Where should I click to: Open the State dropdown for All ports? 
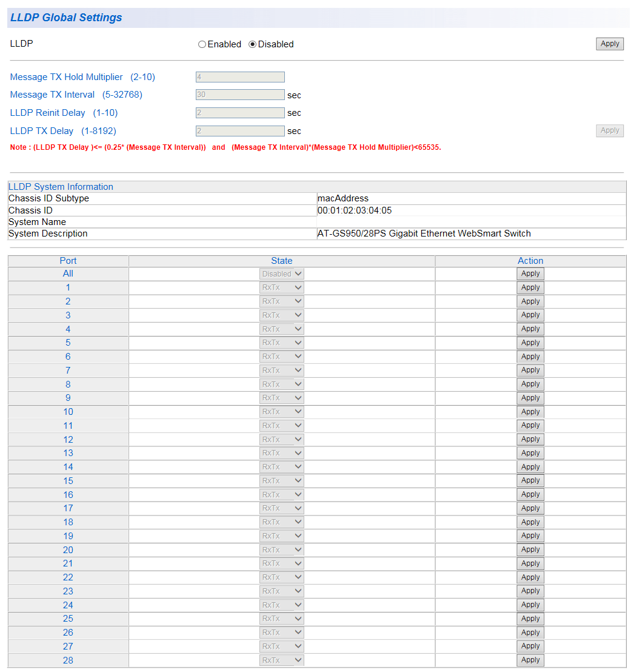pyautogui.click(x=282, y=274)
